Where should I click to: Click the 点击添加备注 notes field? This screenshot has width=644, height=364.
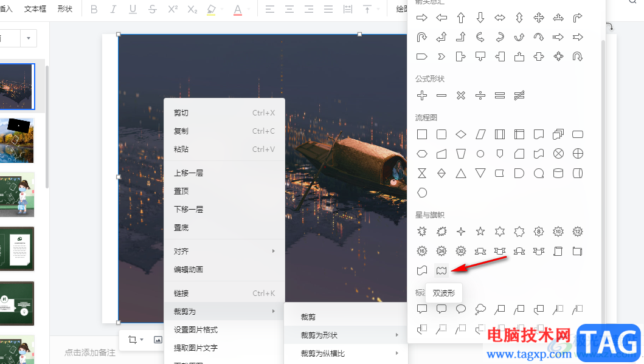coord(90,352)
